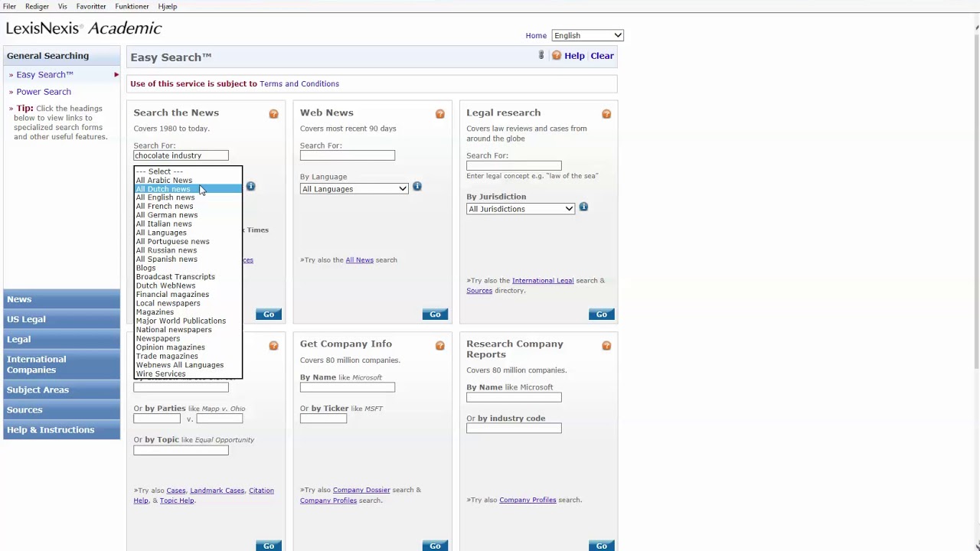Image resolution: width=980 pixels, height=551 pixels.
Task: Open Power Search link in sidebar
Action: (44, 92)
